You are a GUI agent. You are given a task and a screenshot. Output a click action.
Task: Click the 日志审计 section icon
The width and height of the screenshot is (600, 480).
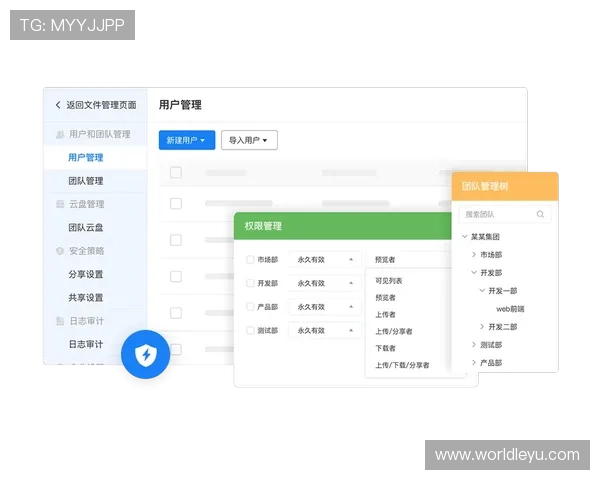pos(60,321)
